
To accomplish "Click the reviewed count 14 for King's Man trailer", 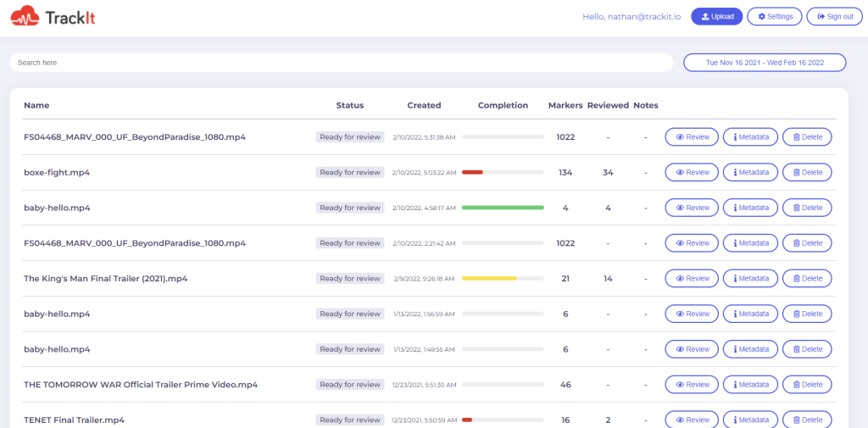I will (x=608, y=279).
